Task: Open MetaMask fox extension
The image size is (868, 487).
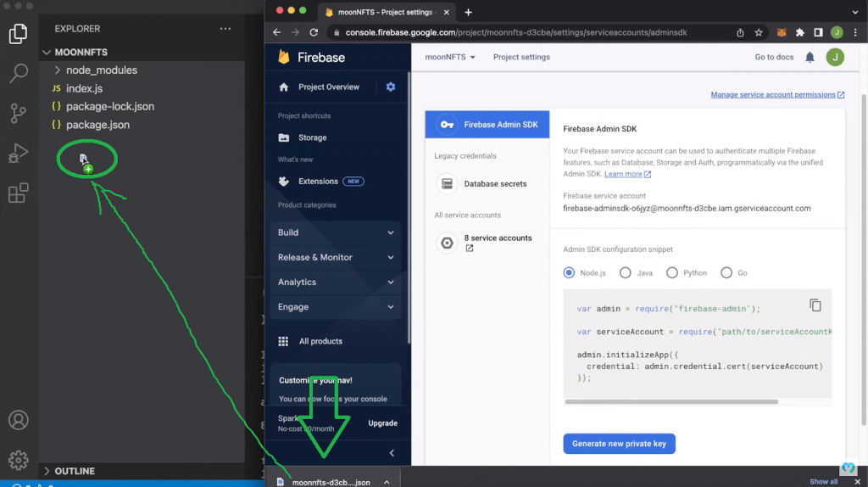Action: click(782, 33)
